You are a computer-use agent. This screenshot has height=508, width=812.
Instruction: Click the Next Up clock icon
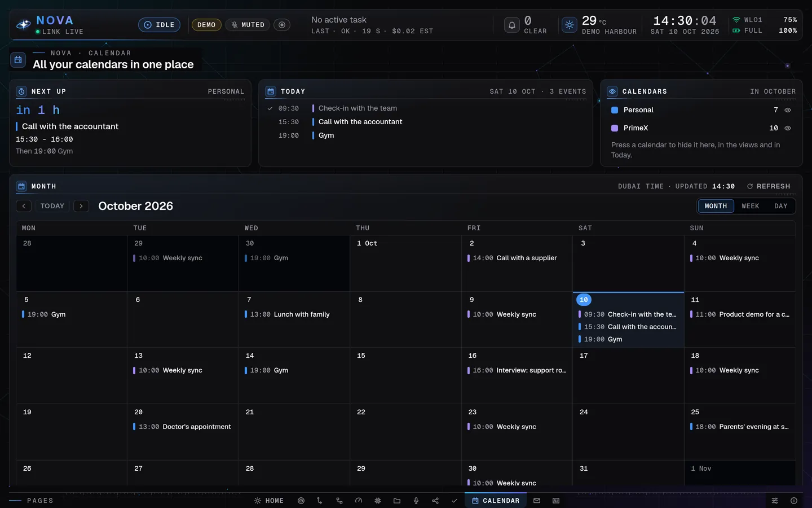(x=21, y=91)
